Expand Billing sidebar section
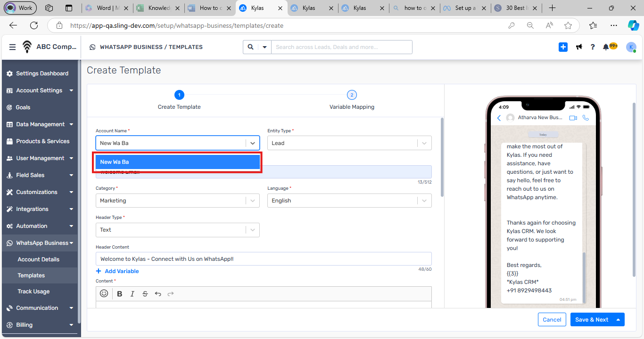Image resolution: width=644 pixels, height=339 pixels. click(x=40, y=325)
